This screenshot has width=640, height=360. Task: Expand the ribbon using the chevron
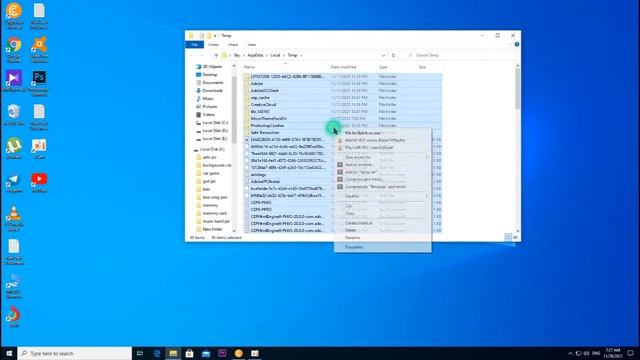click(x=509, y=44)
